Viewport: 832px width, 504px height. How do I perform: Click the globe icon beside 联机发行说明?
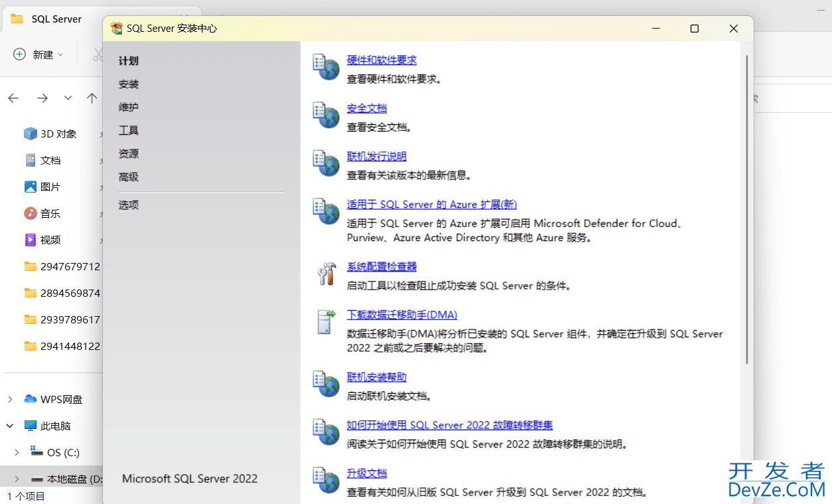coord(326,163)
